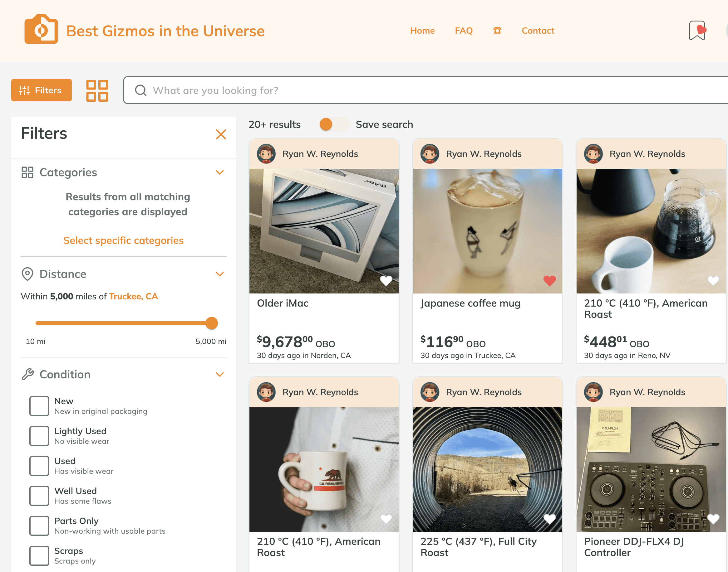Unfavorite the Japanese coffee mug heart
Screen dimensions: 728x572
tap(549, 281)
